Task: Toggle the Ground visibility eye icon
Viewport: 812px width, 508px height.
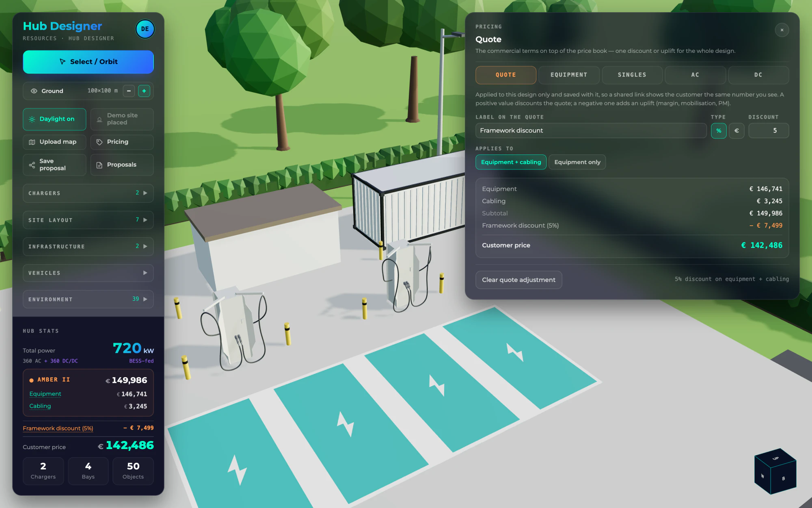Action: pos(34,91)
